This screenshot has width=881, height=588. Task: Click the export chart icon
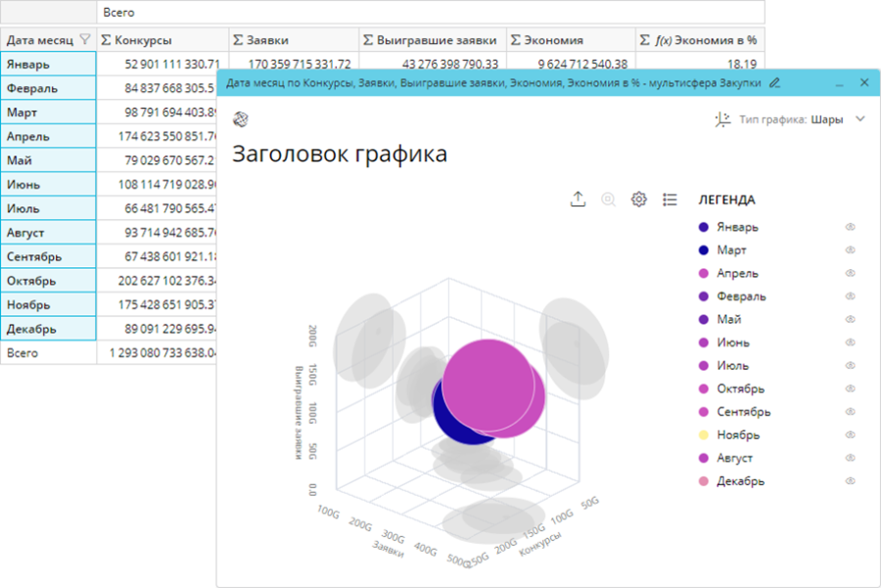pos(579,200)
